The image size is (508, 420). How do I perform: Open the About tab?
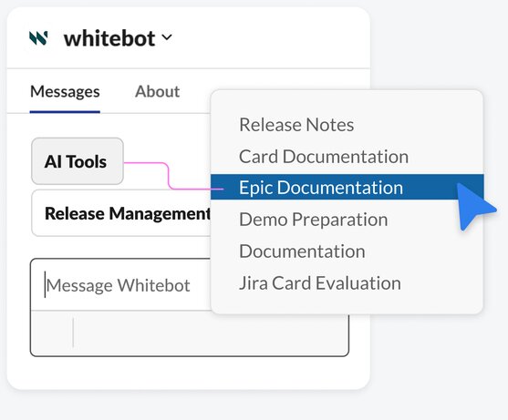pyautogui.click(x=157, y=92)
